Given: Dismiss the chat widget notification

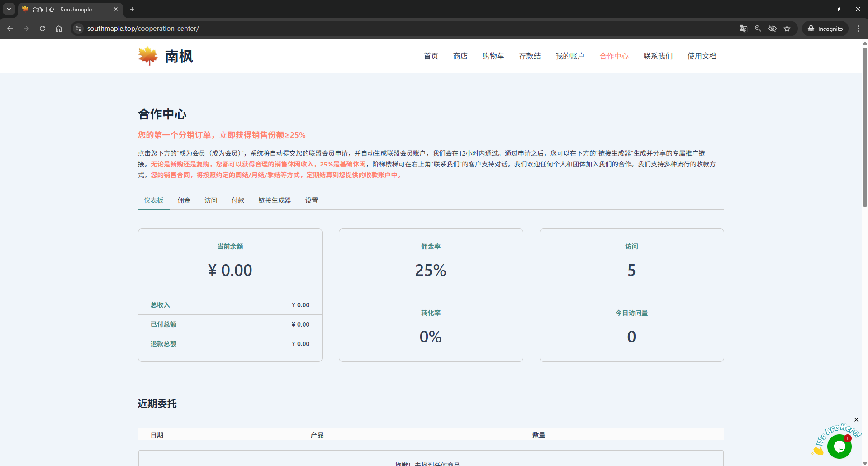Looking at the screenshot, I should coord(856,420).
